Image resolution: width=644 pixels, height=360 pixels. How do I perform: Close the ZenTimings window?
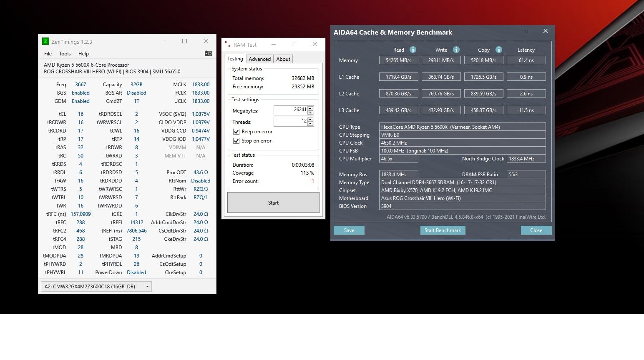click(x=206, y=41)
